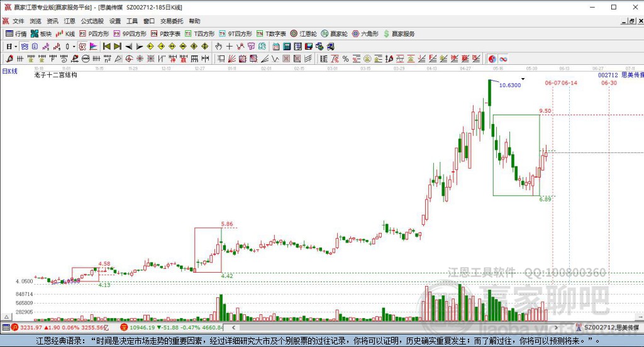Click the scrollbar right arrow
This screenshot has height=347, width=644.
[556, 327]
